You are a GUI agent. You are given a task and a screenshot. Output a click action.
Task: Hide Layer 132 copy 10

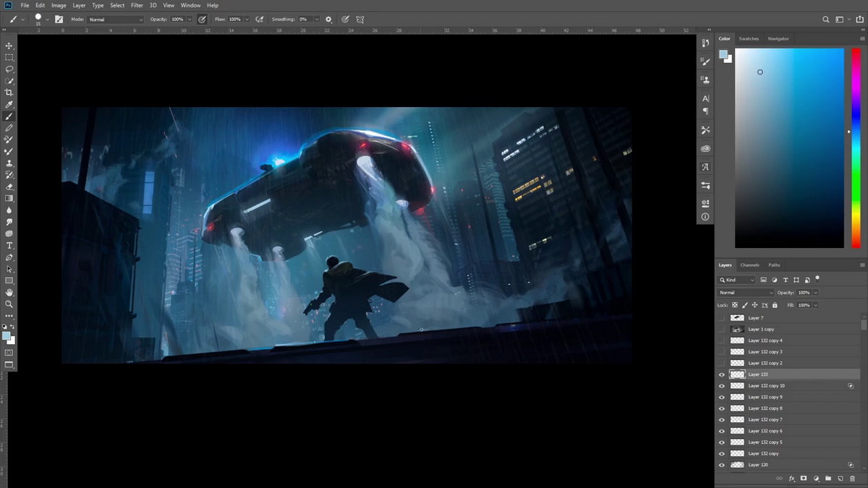tap(721, 386)
